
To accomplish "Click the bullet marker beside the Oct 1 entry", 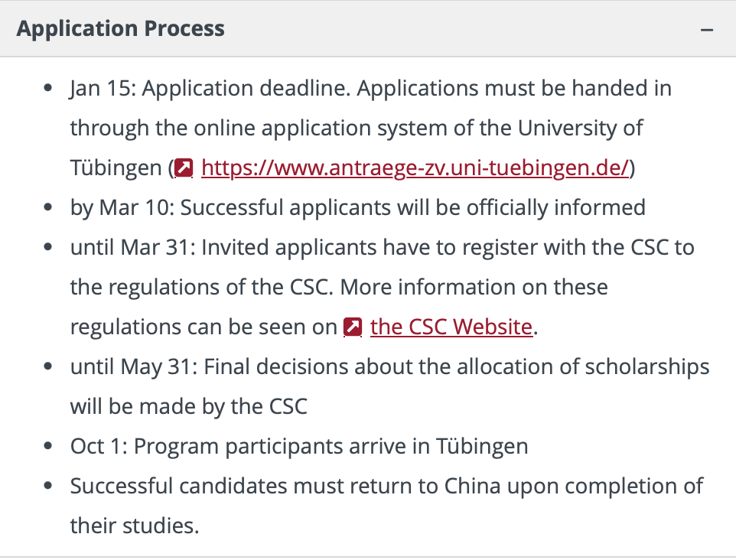I will [50, 444].
